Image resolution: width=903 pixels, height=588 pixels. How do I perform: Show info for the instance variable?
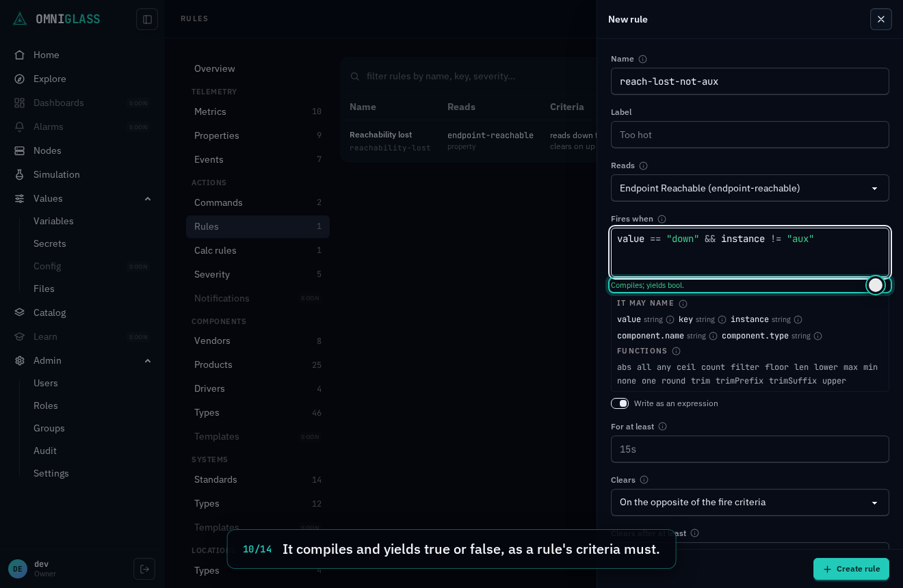[x=798, y=319]
